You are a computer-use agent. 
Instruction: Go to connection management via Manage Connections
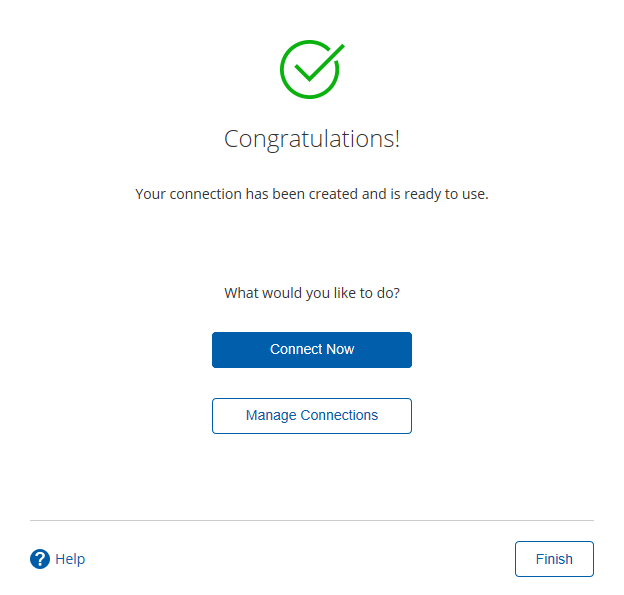312,416
